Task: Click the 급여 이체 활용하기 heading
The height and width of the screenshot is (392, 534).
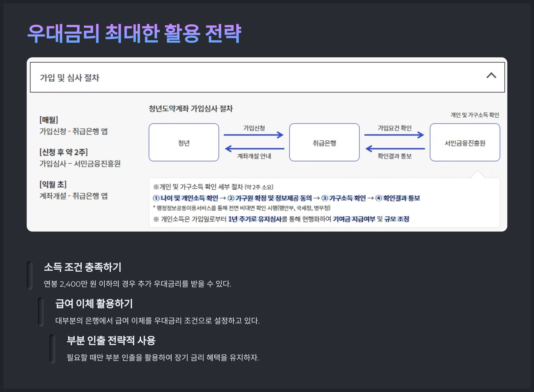Action: click(x=94, y=304)
